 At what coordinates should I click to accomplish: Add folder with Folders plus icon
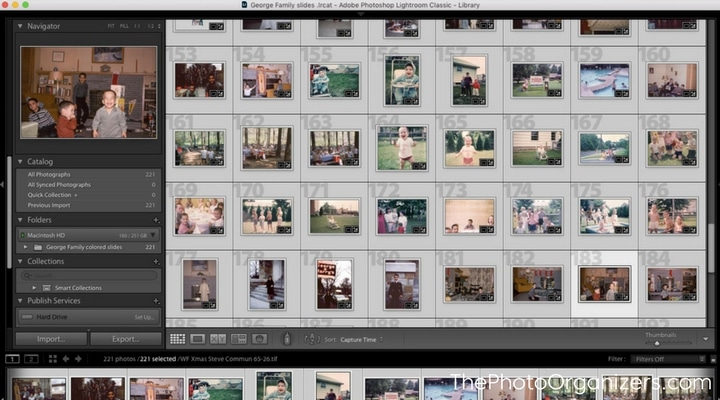coord(156,220)
